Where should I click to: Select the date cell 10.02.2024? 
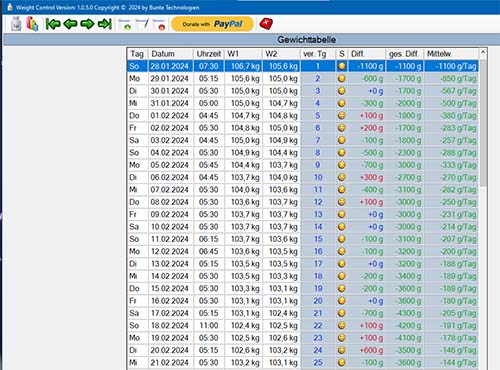pyautogui.click(x=170, y=226)
